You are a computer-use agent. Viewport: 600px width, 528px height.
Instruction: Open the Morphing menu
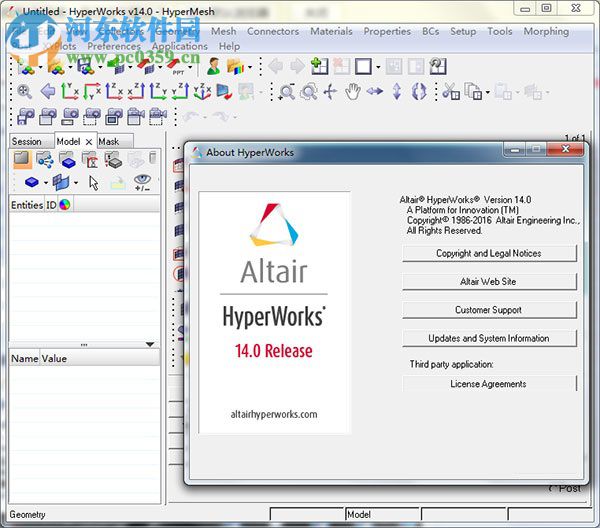pyautogui.click(x=546, y=31)
